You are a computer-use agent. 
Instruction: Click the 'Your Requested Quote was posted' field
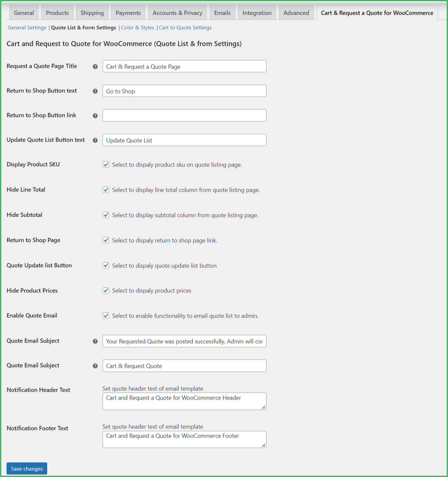185,341
